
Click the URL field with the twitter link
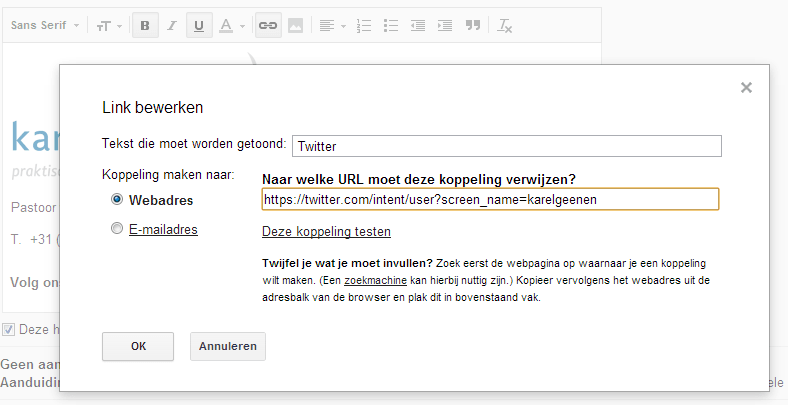(x=490, y=199)
